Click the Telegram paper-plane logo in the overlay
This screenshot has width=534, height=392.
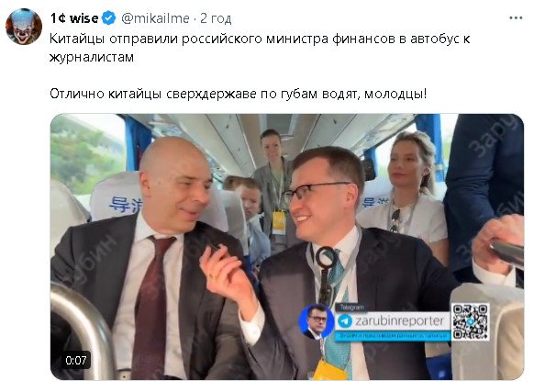[x=345, y=321]
